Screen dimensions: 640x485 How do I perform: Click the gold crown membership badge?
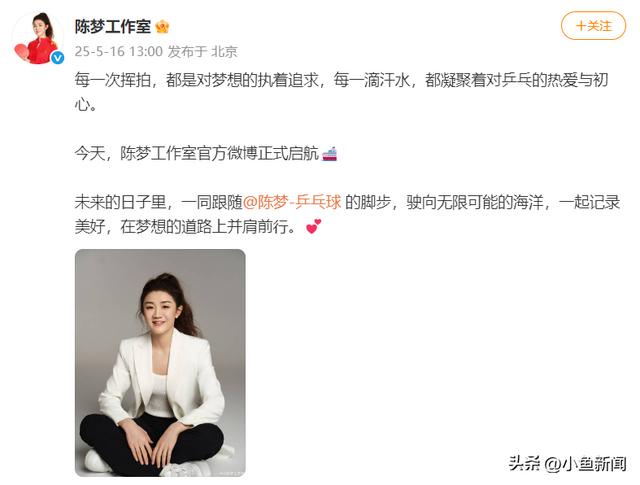tap(162, 27)
